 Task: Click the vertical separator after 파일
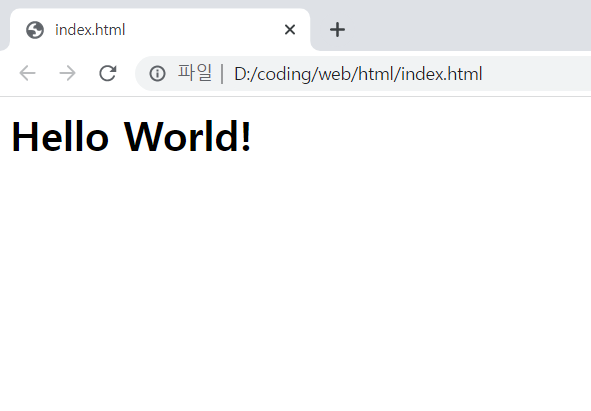pyautogui.click(x=222, y=74)
